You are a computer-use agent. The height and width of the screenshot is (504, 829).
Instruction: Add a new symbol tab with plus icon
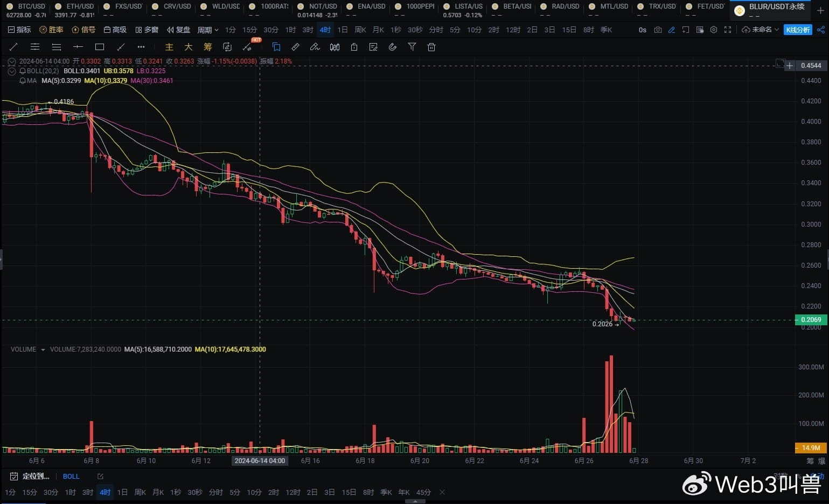pyautogui.click(x=820, y=10)
